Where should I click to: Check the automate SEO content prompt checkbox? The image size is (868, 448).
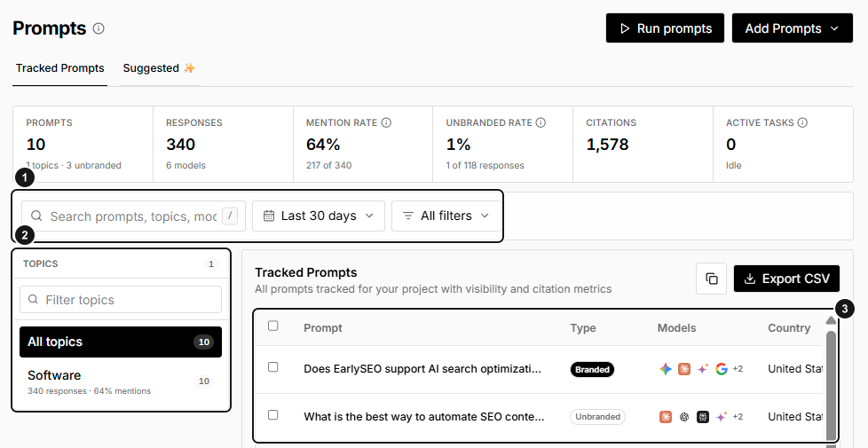click(x=272, y=415)
